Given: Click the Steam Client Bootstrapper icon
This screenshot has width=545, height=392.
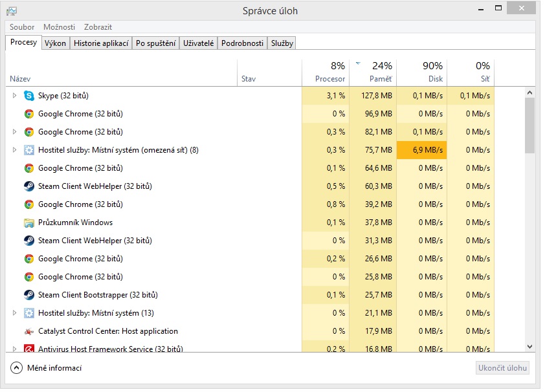Looking at the screenshot, I should coord(29,295).
